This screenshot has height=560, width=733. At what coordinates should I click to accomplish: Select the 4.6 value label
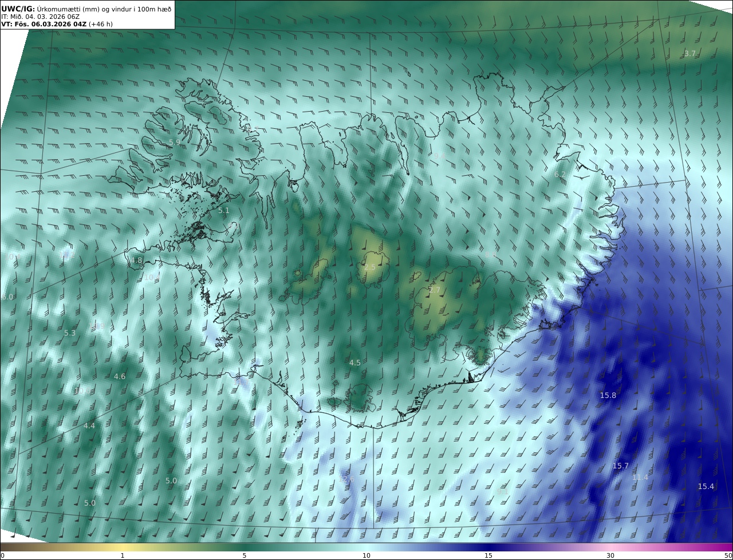(x=120, y=376)
